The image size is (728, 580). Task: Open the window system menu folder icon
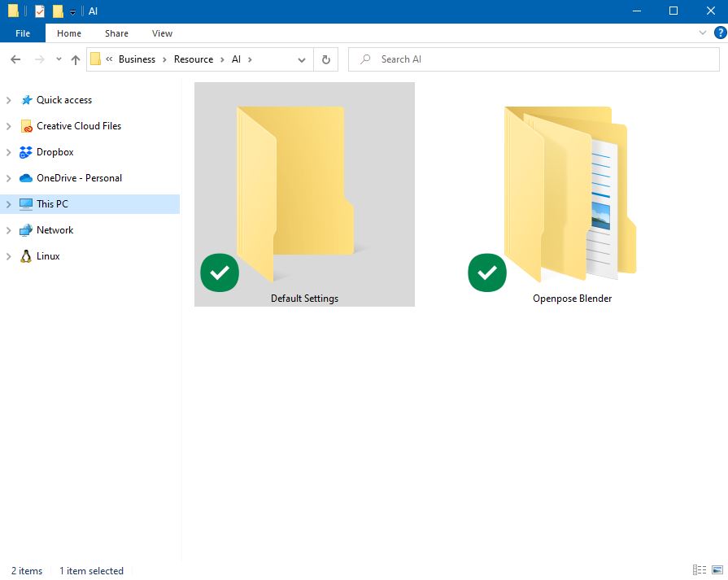coord(14,11)
